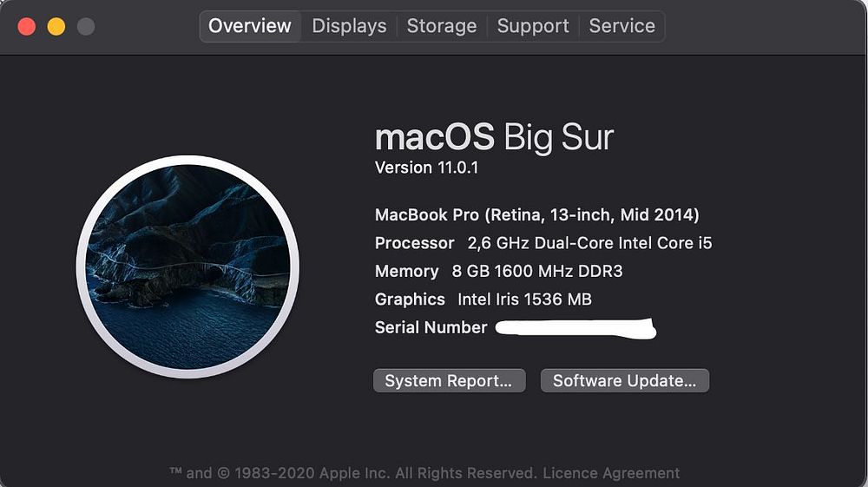Minimize the window with the yellow button

56,26
